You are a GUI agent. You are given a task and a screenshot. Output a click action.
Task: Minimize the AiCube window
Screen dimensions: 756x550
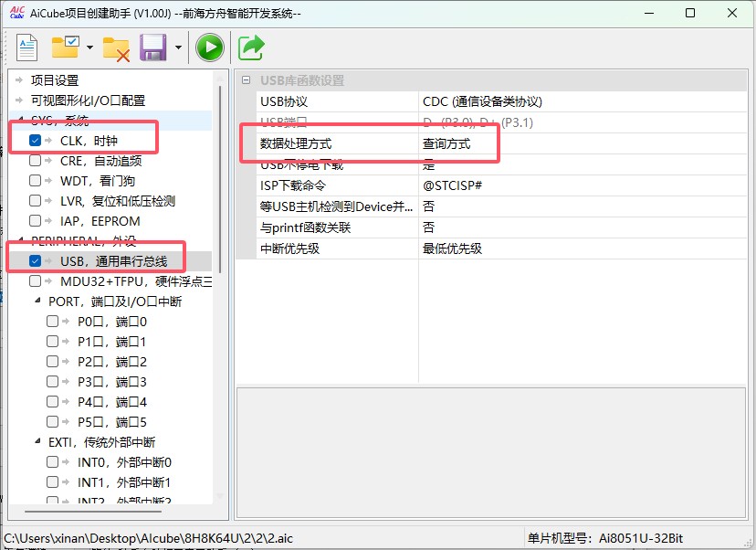[649, 13]
